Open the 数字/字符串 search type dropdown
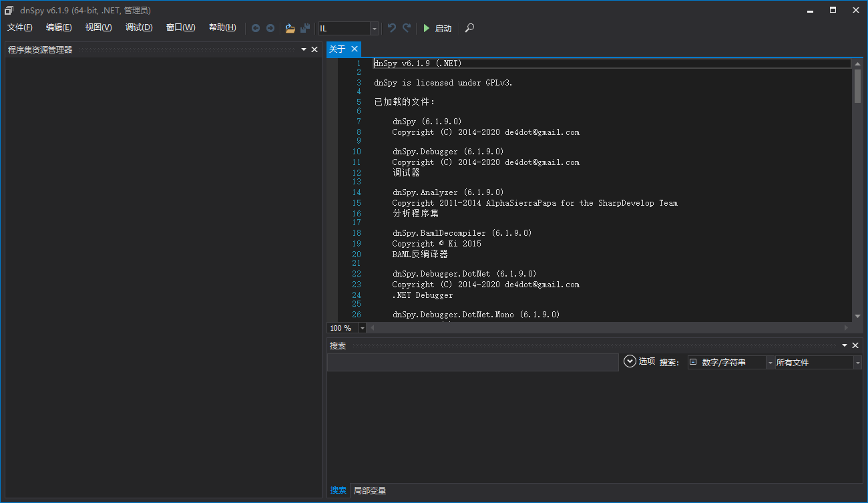Screen dimensions: 868x503 771,363
